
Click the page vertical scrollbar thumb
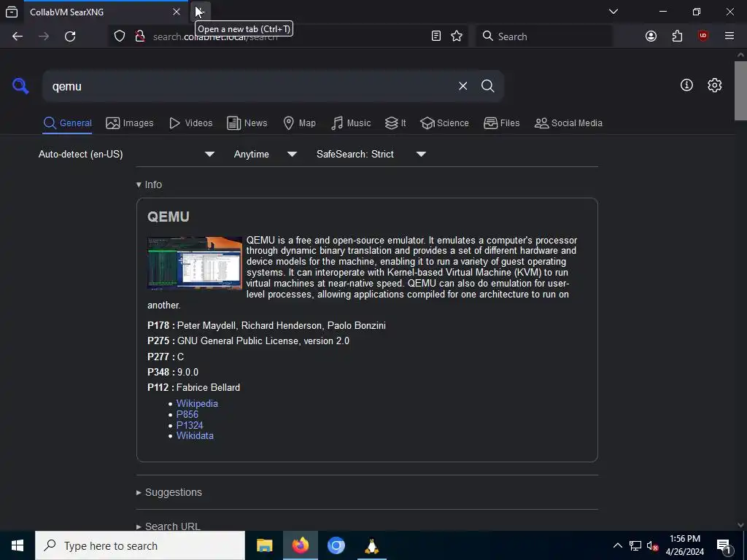740,90
